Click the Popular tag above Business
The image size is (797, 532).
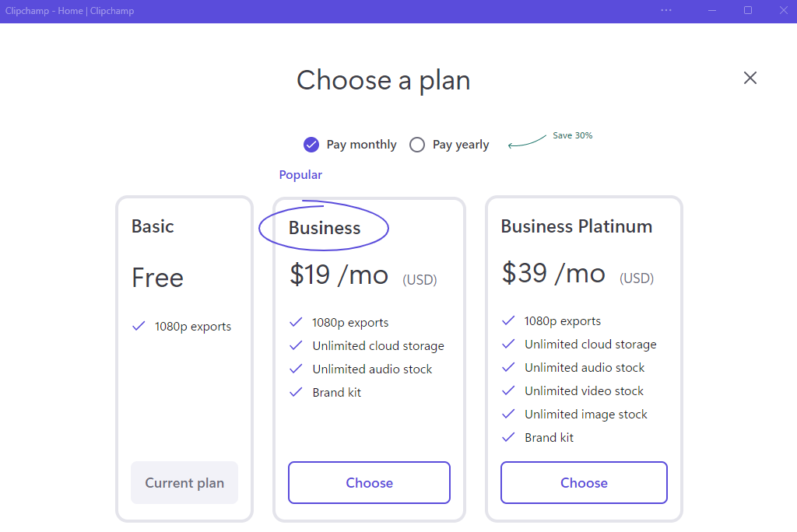point(300,175)
